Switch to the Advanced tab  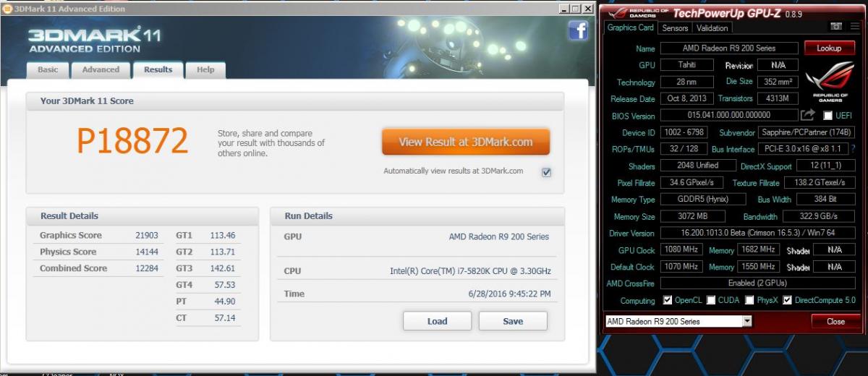pos(101,69)
